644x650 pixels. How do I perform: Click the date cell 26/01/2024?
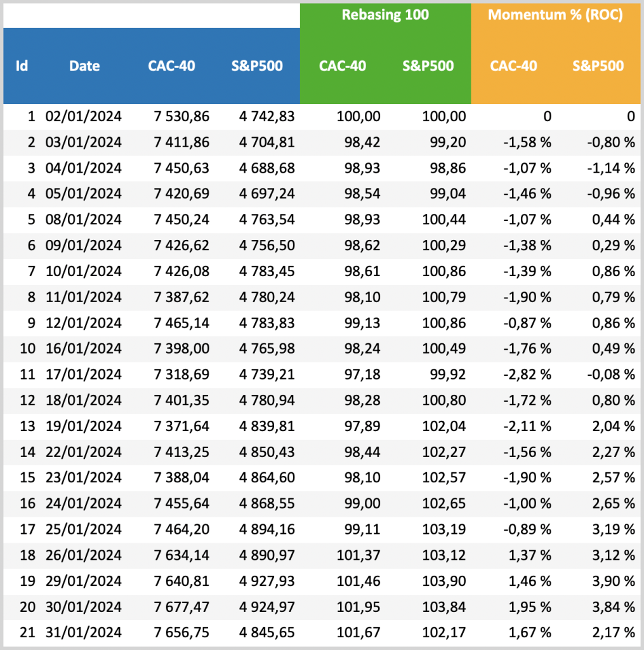point(83,555)
